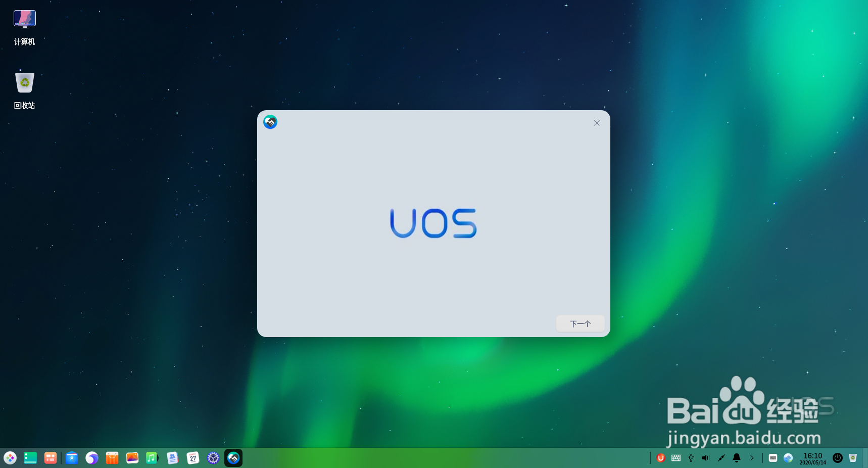The height and width of the screenshot is (468, 868).
Task: Launch the browser from the dock
Action: point(92,458)
